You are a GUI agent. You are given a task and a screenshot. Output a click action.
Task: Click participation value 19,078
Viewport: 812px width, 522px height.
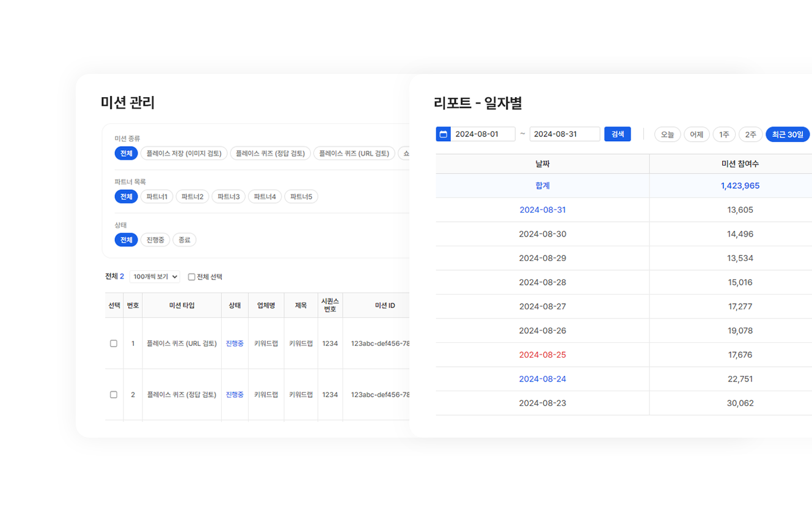coord(740,331)
